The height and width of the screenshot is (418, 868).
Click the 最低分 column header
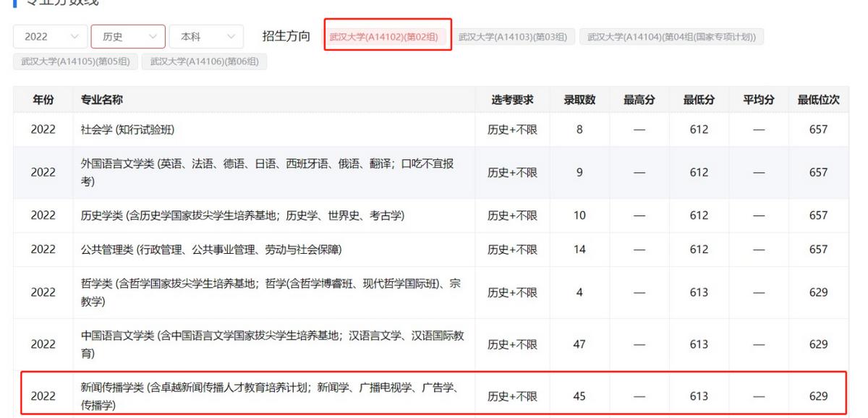coord(699,99)
